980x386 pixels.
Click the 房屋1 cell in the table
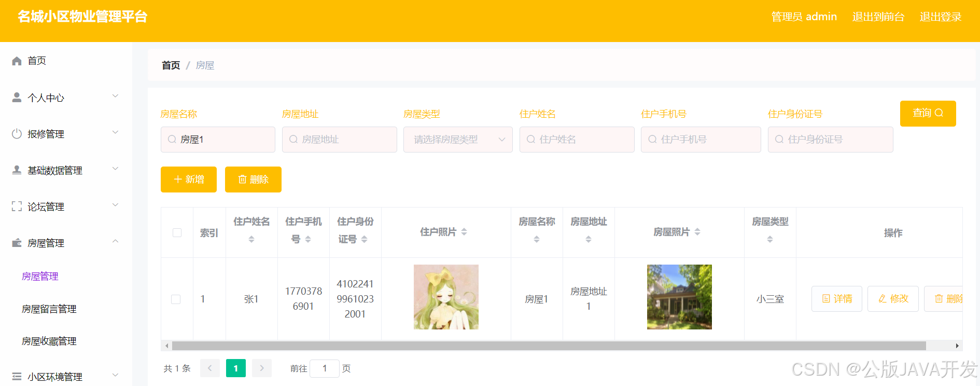[x=537, y=299]
